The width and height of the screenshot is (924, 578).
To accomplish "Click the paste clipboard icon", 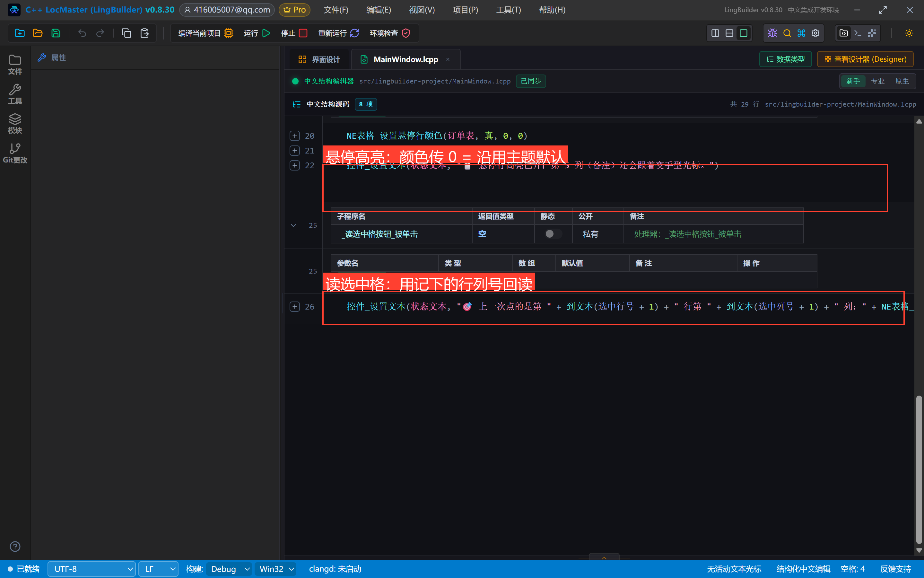I will click(x=144, y=33).
